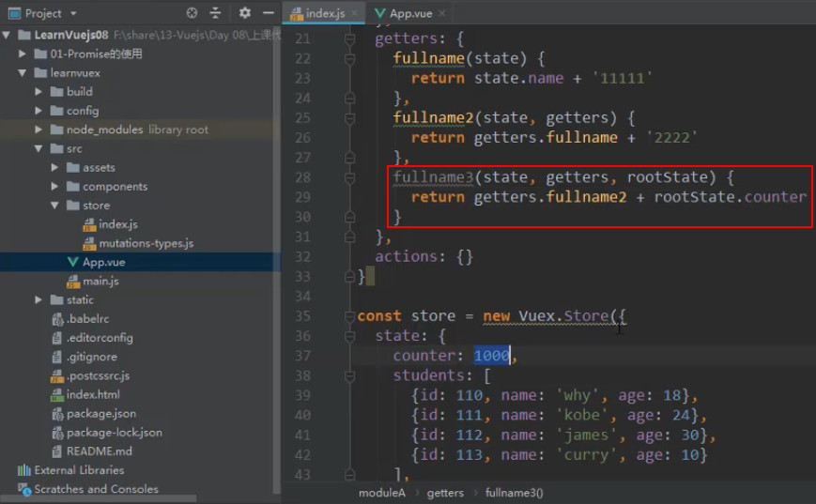Select .postcssrc.js file
This screenshot has width=816, height=504.
98,375
